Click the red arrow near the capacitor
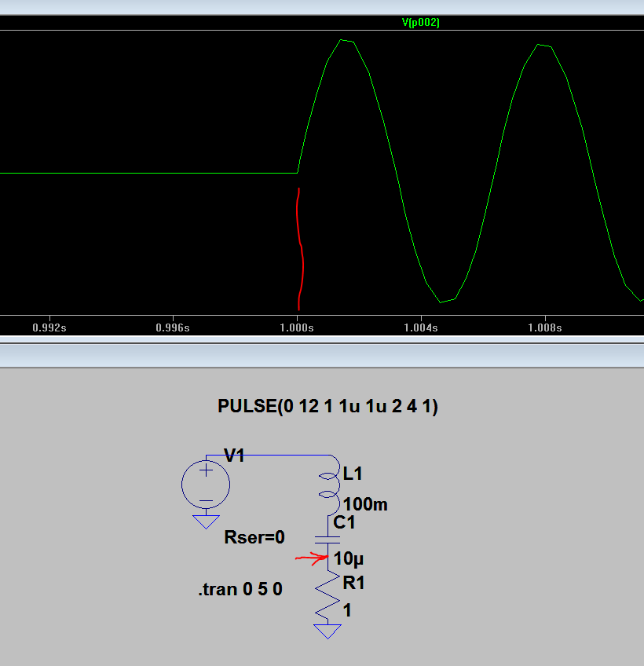 click(x=311, y=559)
